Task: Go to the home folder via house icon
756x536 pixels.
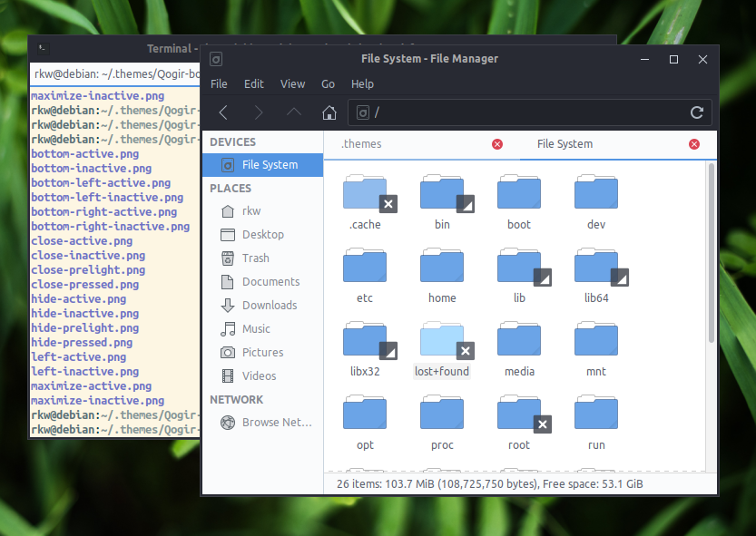Action: [329, 112]
